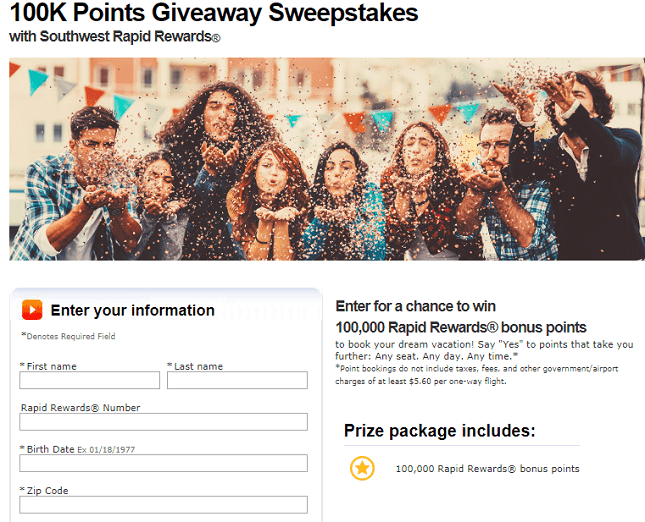Click the 100K Points Giveaway Sweepstakes title
This screenshot has height=522, width=645.
tap(213, 13)
